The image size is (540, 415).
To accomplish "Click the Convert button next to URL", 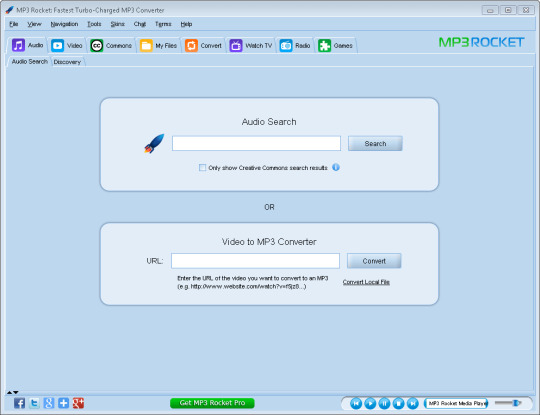I will pyautogui.click(x=374, y=261).
